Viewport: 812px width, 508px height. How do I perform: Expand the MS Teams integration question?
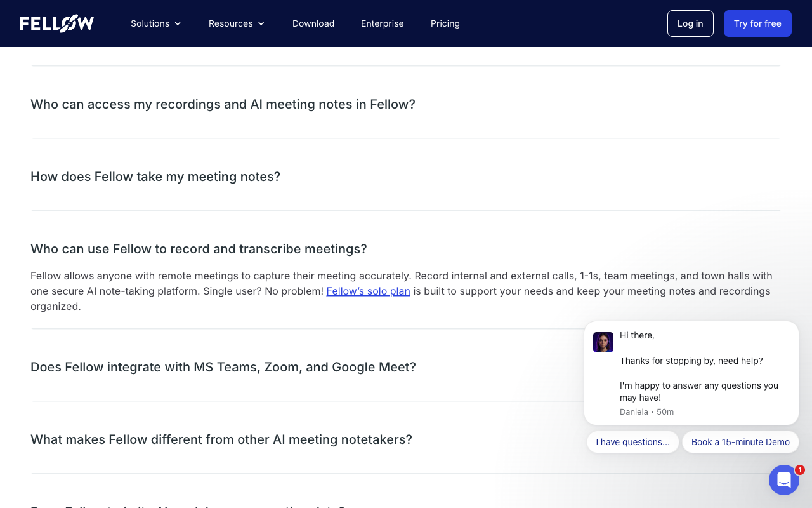223,367
